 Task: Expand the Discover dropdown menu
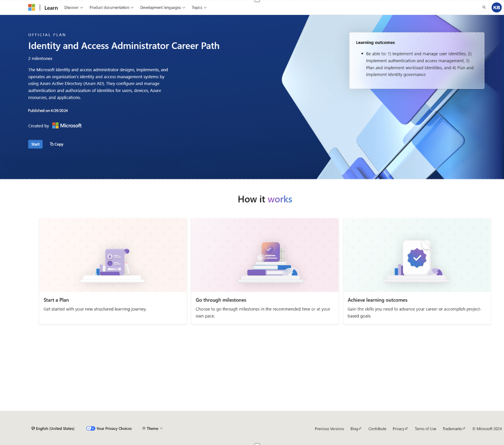[x=73, y=7]
